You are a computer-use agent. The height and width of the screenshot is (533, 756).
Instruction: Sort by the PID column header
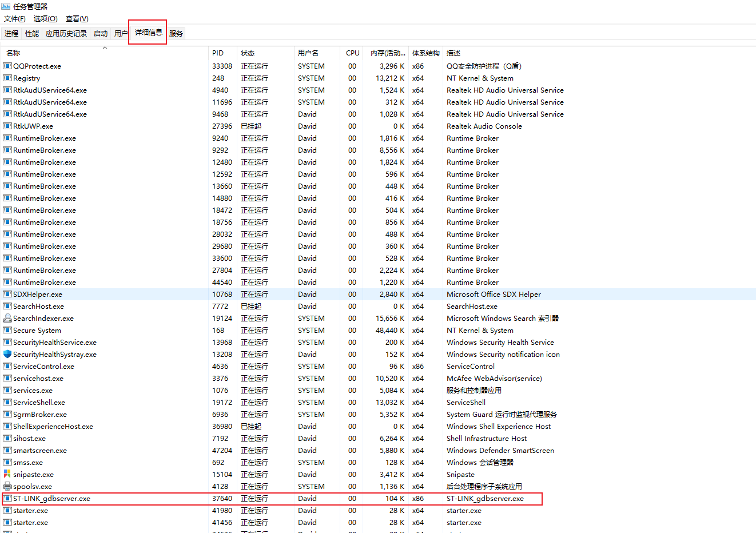pos(222,53)
